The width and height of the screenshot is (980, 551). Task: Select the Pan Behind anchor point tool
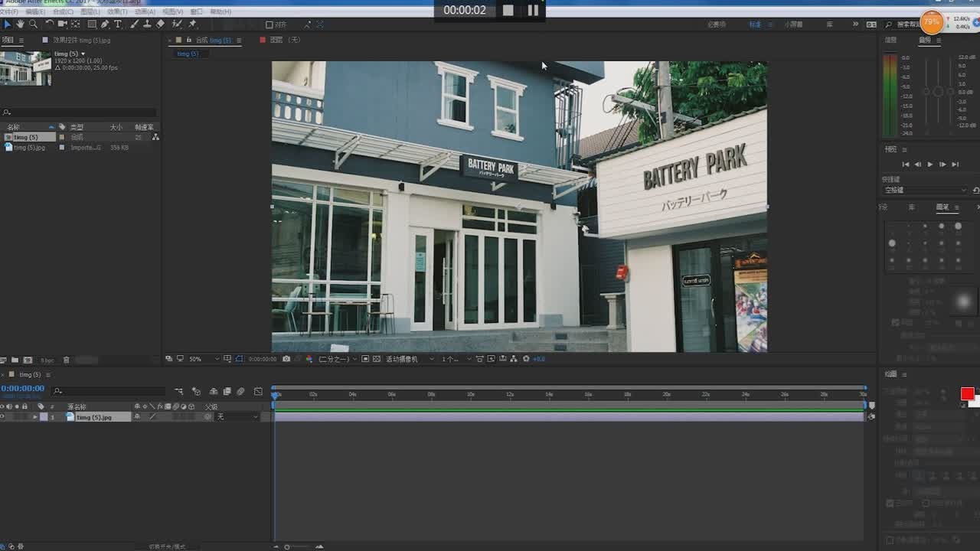[75, 24]
